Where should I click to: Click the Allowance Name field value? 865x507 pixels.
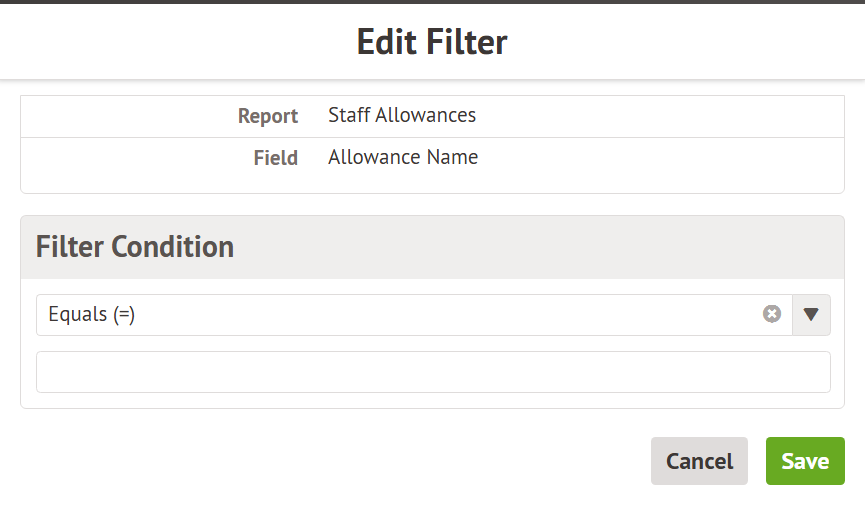[x=403, y=157]
